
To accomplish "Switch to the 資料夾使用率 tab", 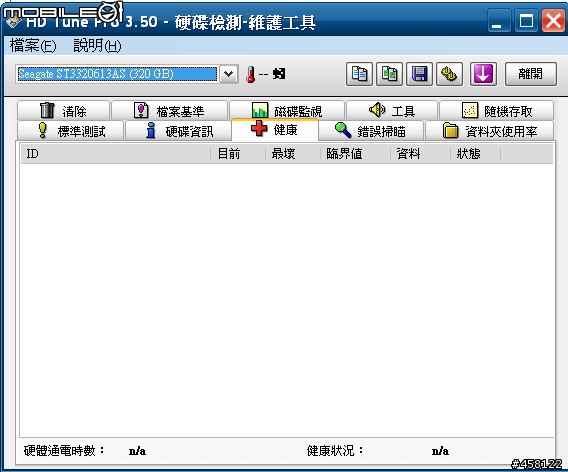I will point(489,131).
